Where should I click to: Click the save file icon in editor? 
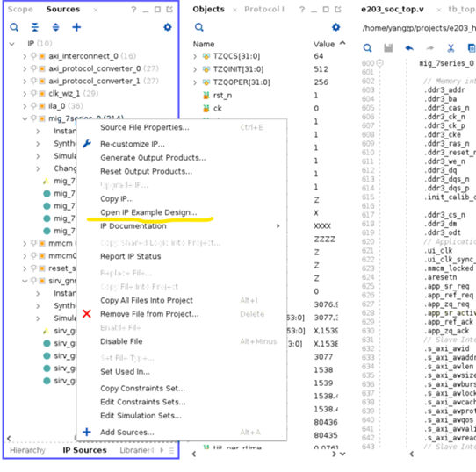[x=388, y=48]
